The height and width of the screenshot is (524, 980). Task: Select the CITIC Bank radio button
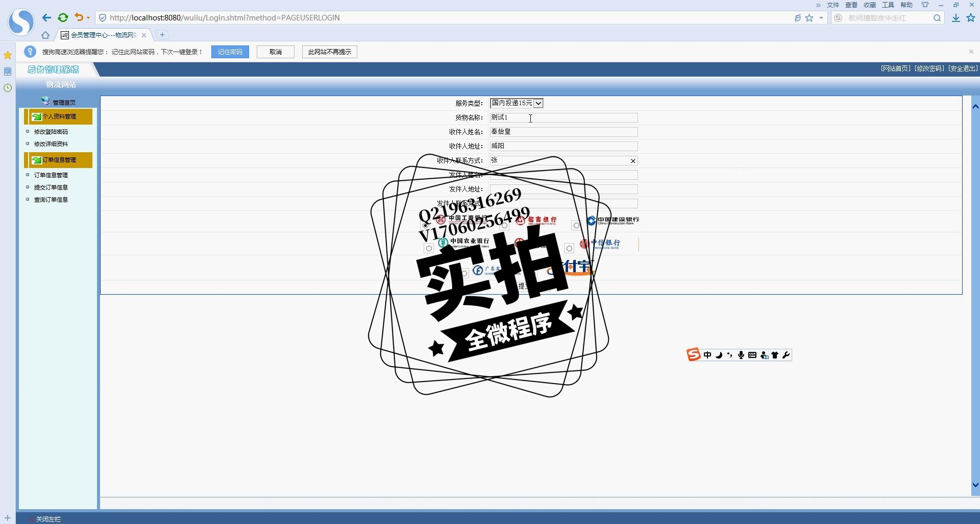coord(569,248)
